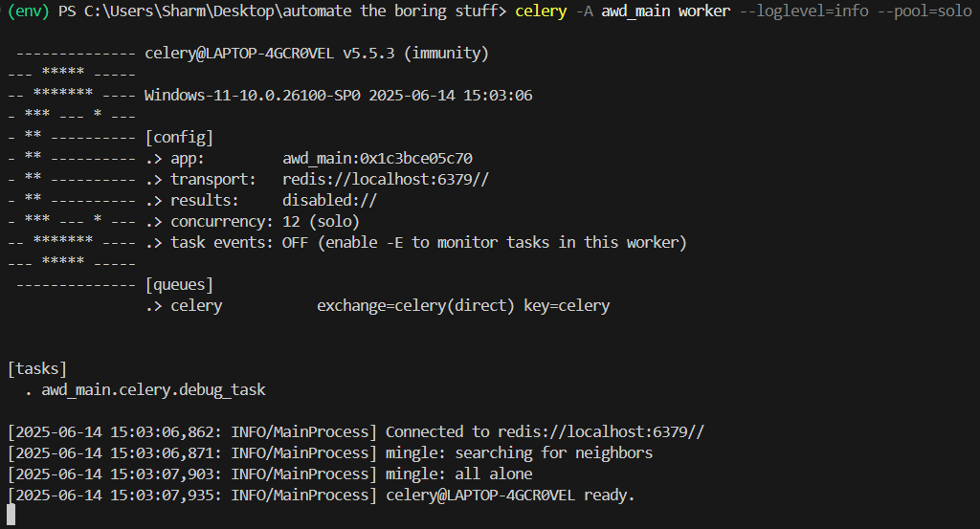Click the '[config]' section header
The width and height of the screenshot is (980, 529).
pyautogui.click(x=179, y=138)
